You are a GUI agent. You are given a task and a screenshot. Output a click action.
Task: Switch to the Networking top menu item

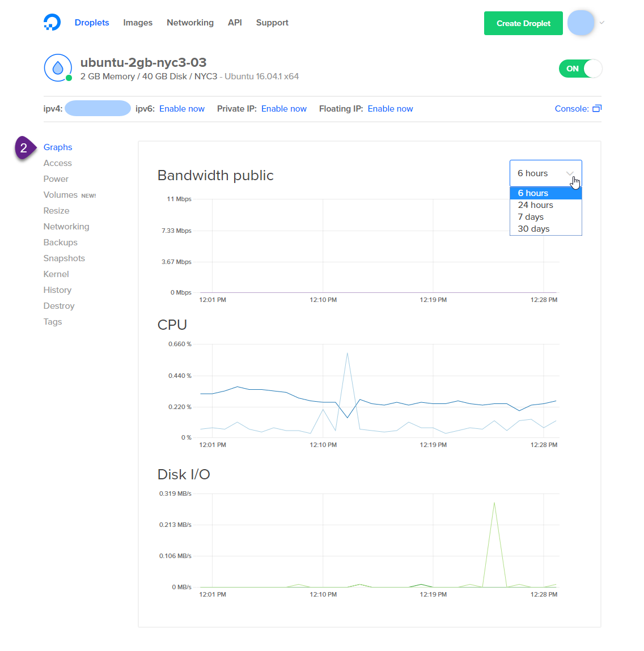pyautogui.click(x=190, y=22)
